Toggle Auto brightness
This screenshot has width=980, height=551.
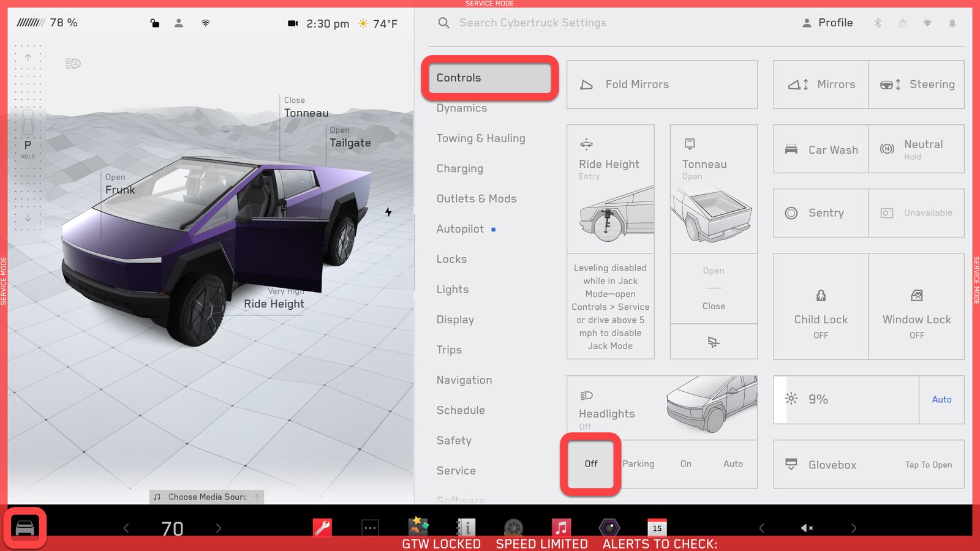tap(941, 399)
